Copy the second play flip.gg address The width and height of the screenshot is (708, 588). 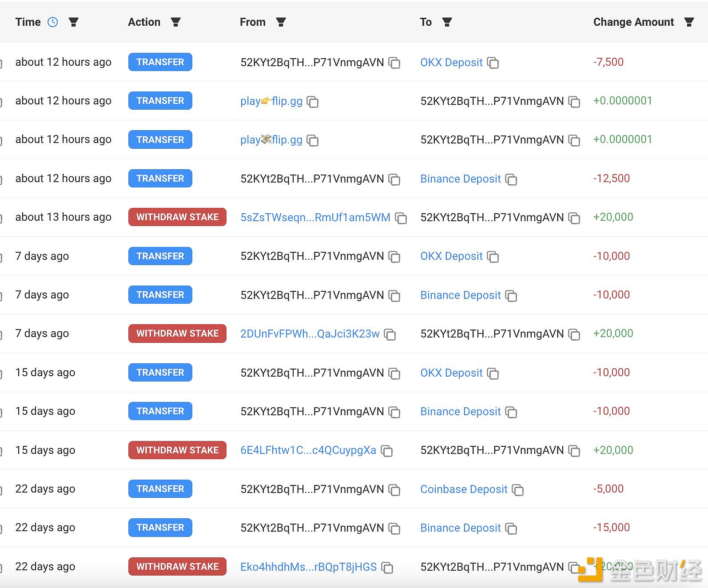pyautogui.click(x=313, y=141)
